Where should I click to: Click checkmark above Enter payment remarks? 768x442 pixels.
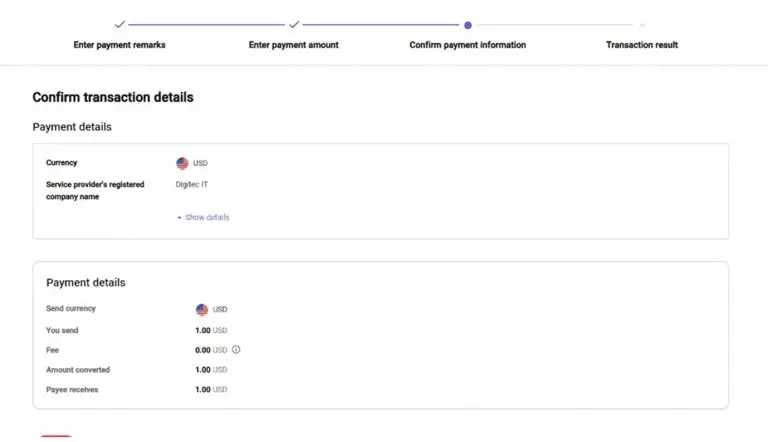tap(120, 24)
